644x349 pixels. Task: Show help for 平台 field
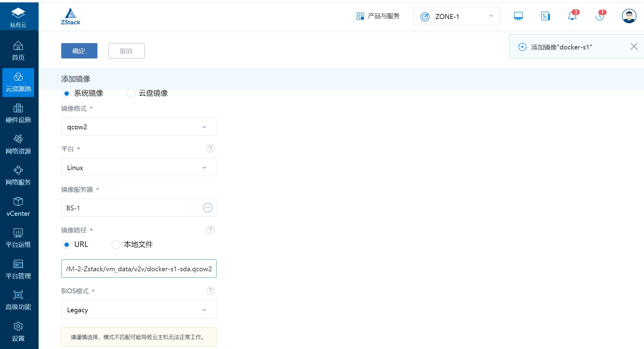[210, 148]
